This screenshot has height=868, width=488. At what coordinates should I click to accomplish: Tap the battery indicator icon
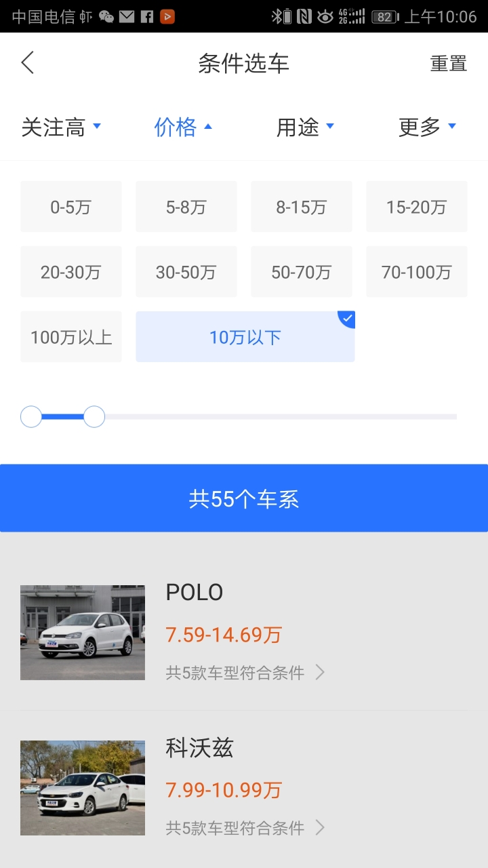click(385, 17)
